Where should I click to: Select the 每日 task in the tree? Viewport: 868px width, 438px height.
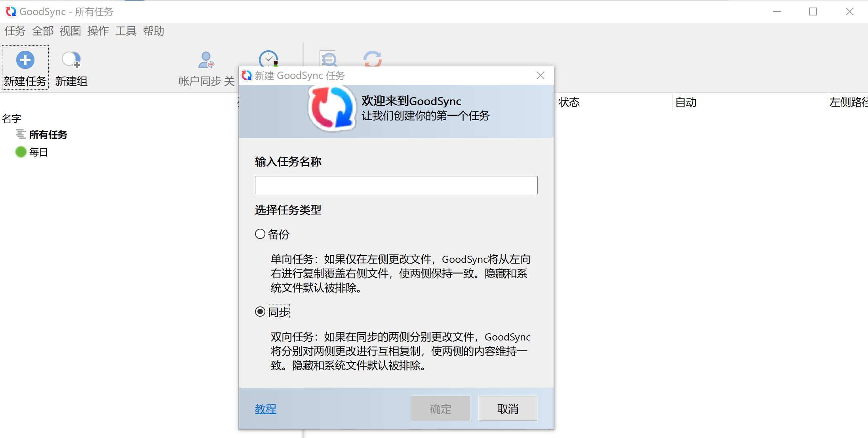click(x=38, y=152)
